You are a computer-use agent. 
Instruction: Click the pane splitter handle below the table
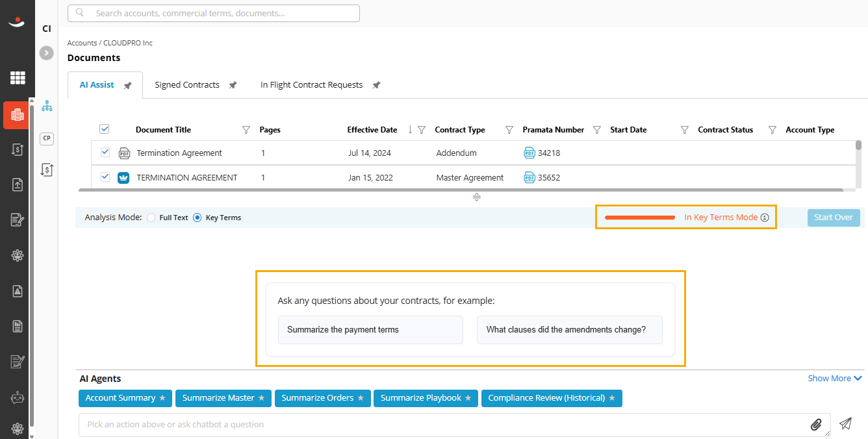[x=476, y=197]
